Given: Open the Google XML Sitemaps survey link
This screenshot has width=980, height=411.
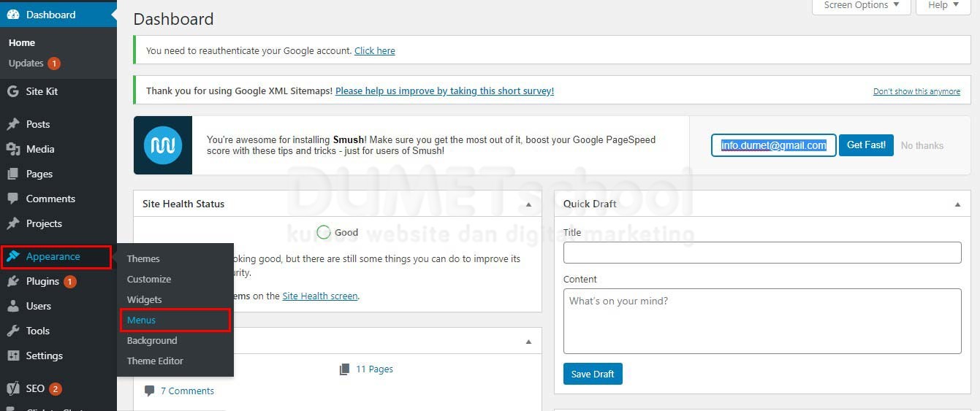Looking at the screenshot, I should point(444,91).
